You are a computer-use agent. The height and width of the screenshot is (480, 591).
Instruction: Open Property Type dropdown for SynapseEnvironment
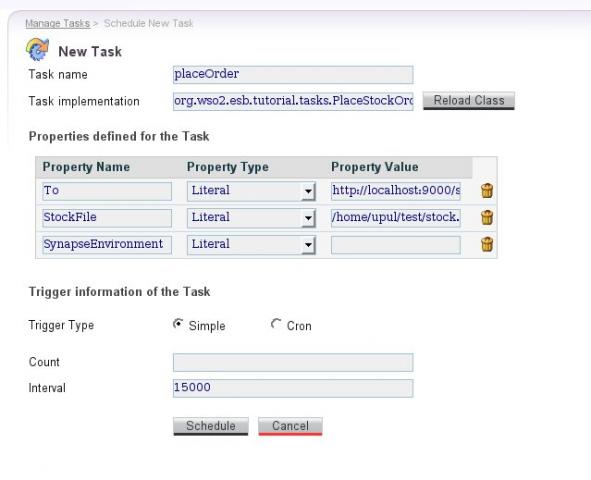[308, 245]
